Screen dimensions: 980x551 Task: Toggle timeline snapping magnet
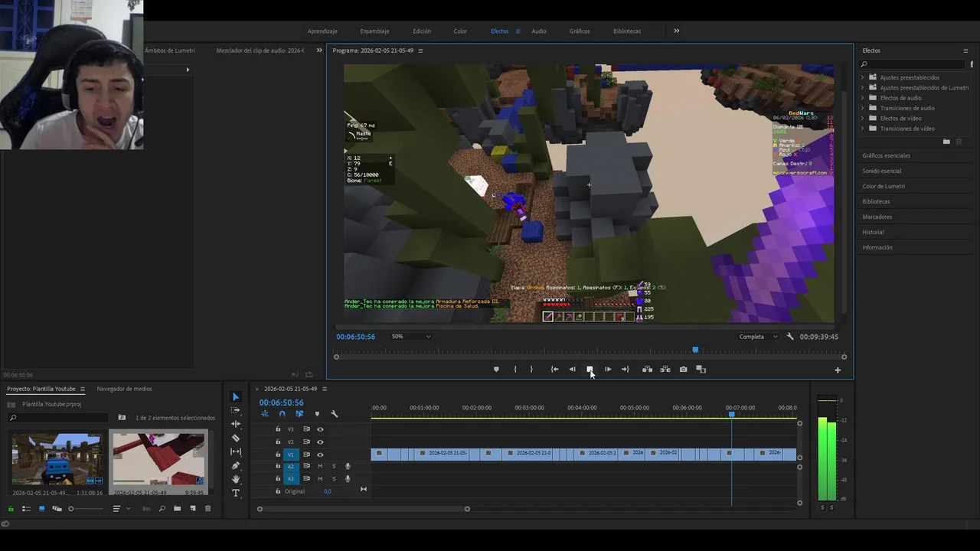pyautogui.click(x=282, y=414)
